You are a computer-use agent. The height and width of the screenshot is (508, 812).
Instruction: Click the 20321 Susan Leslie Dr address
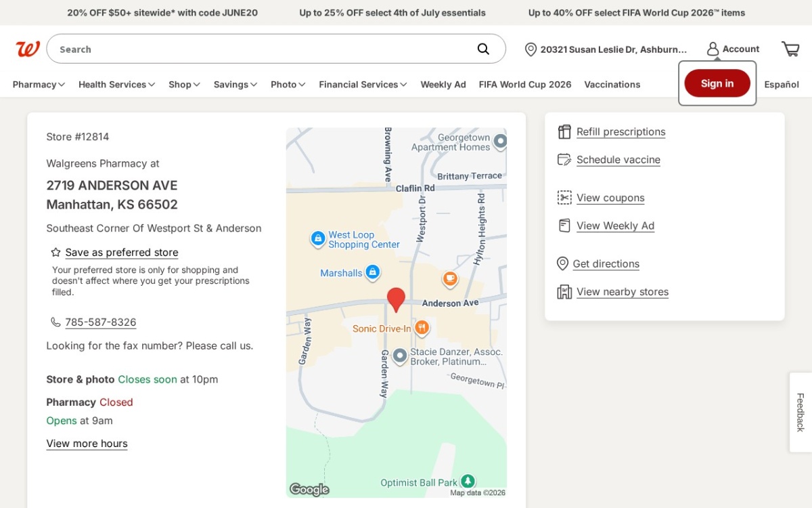pos(614,49)
